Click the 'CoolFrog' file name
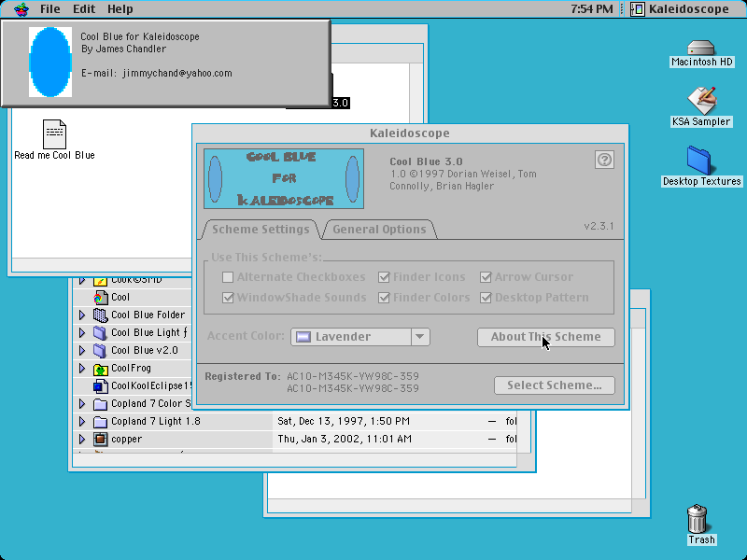This screenshot has height=560, width=747. click(x=131, y=368)
